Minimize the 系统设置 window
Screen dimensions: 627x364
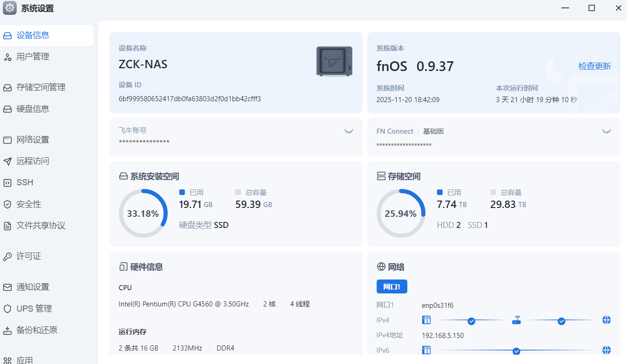[565, 8]
